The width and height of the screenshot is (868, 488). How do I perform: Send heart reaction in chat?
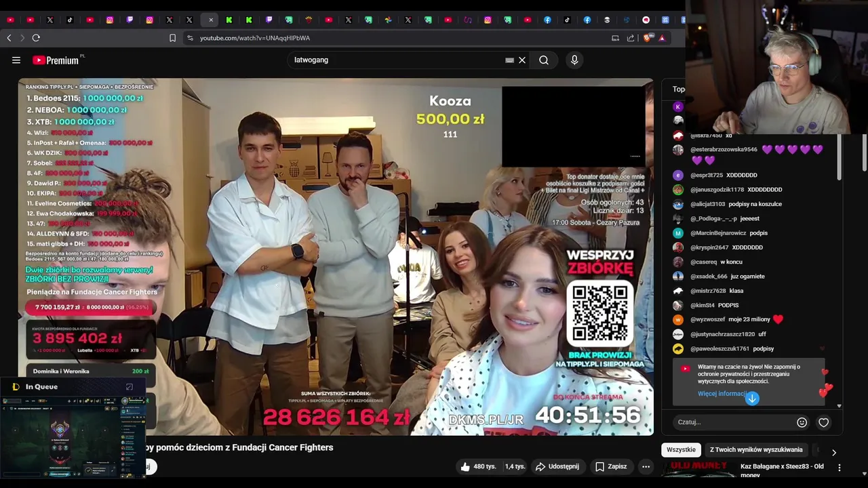point(823,422)
